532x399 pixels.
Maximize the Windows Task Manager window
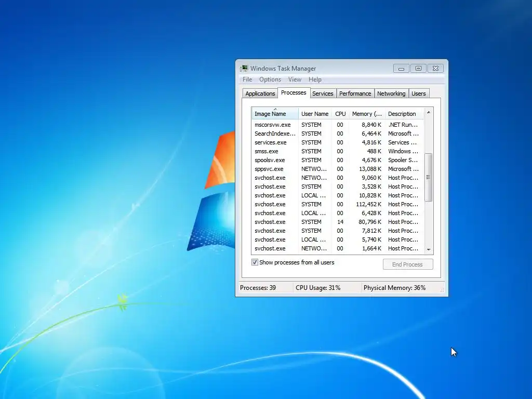point(418,69)
